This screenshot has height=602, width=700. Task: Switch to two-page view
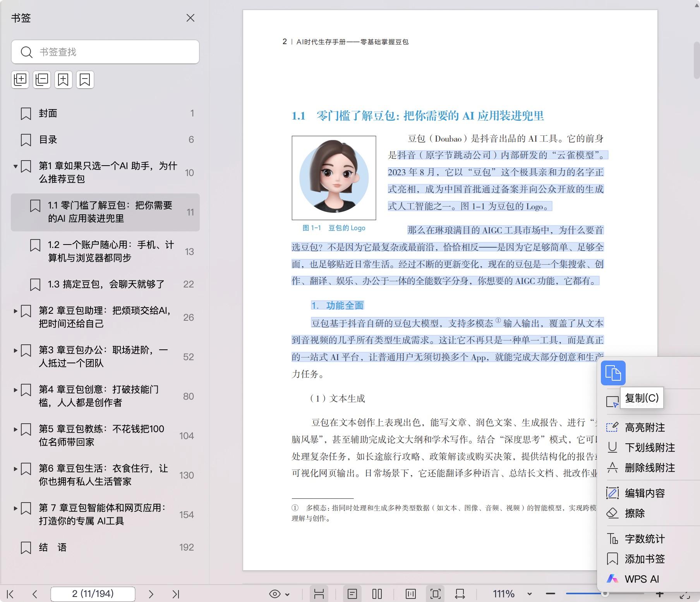(x=377, y=594)
